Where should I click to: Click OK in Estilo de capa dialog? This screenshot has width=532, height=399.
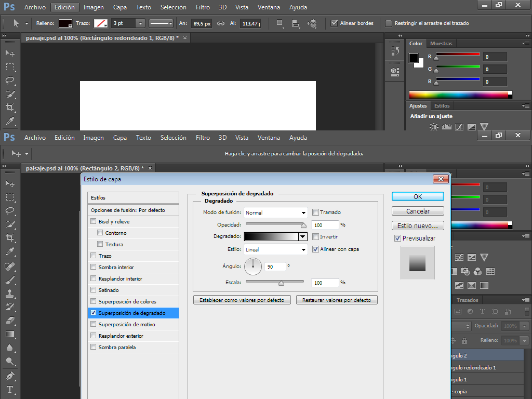pos(418,197)
